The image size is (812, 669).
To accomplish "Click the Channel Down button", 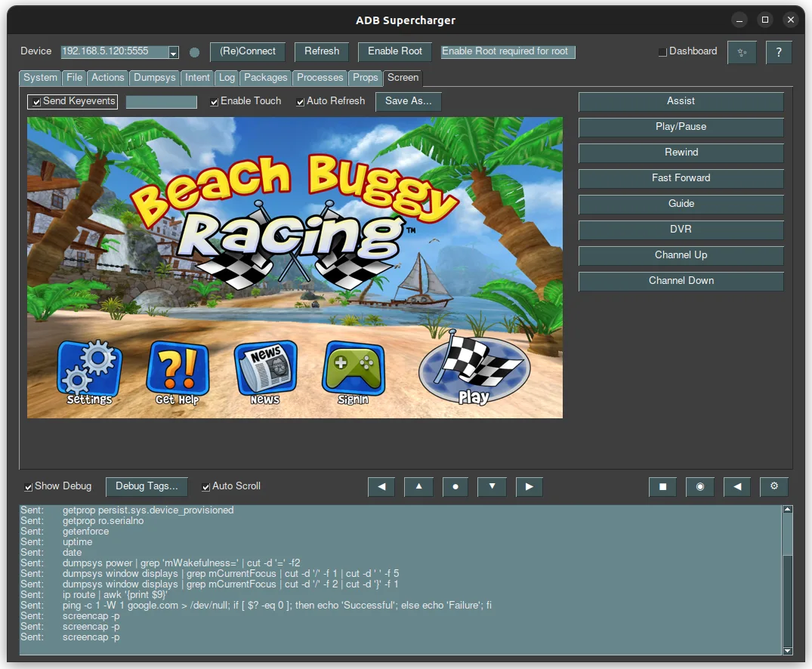I will [681, 281].
